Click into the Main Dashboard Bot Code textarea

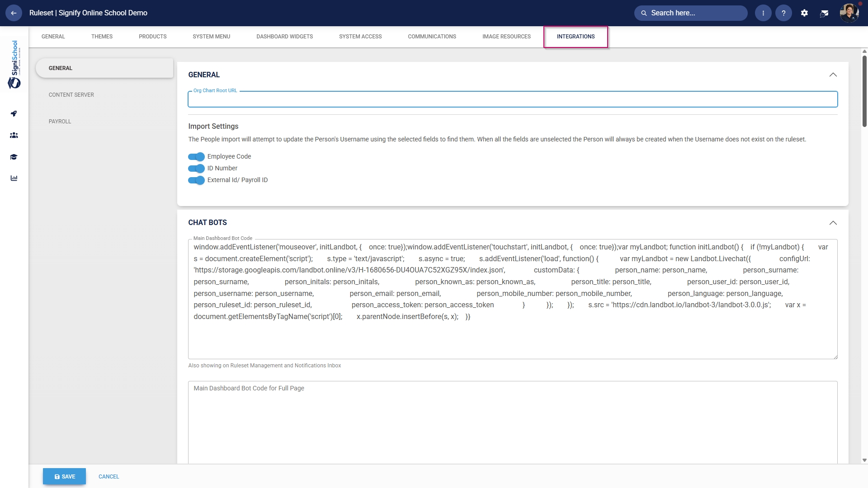[x=513, y=299]
